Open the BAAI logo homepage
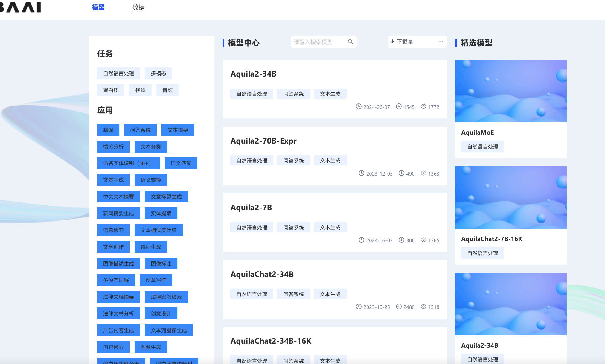Screen dimensions: 605x364 [20, 7]
